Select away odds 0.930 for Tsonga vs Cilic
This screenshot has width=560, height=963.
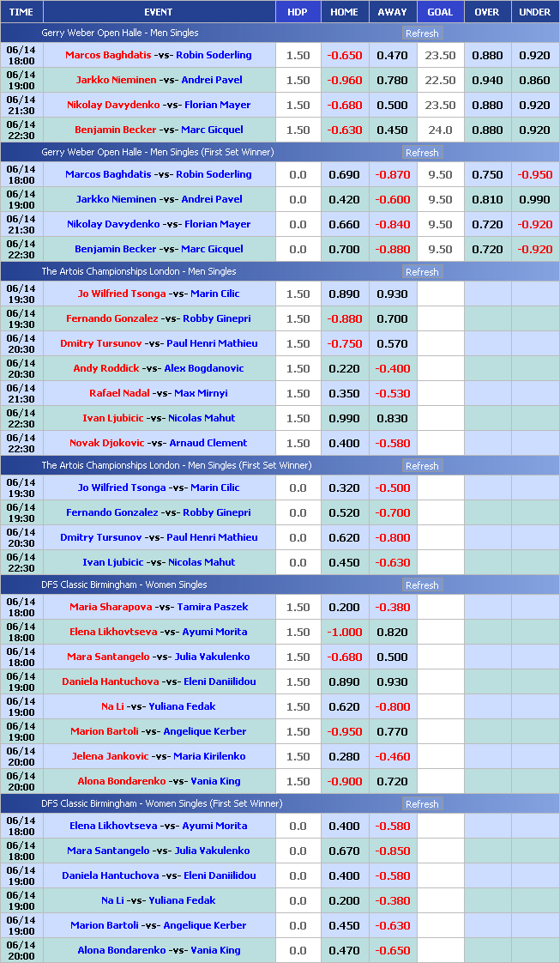392,294
